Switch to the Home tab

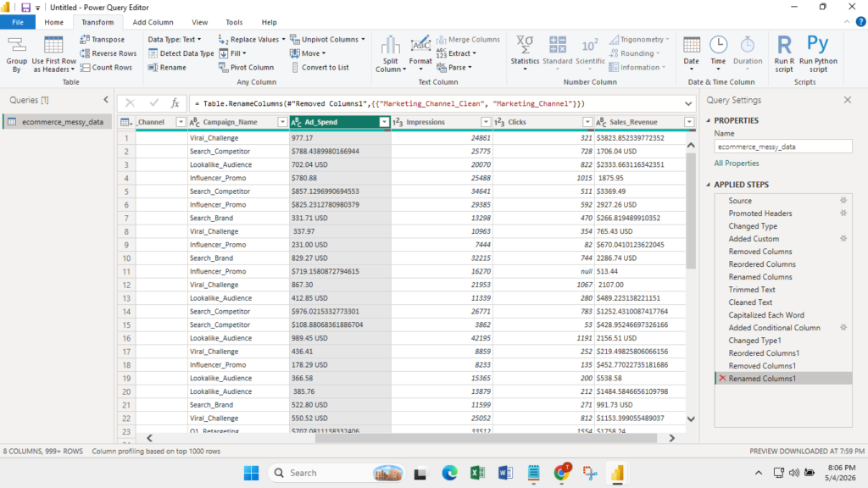[x=53, y=22]
